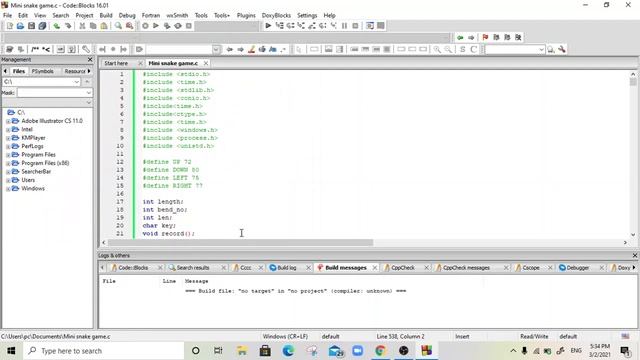Click the Find magnifier icon
Screen dimensions: 640x360
pos(118,26)
